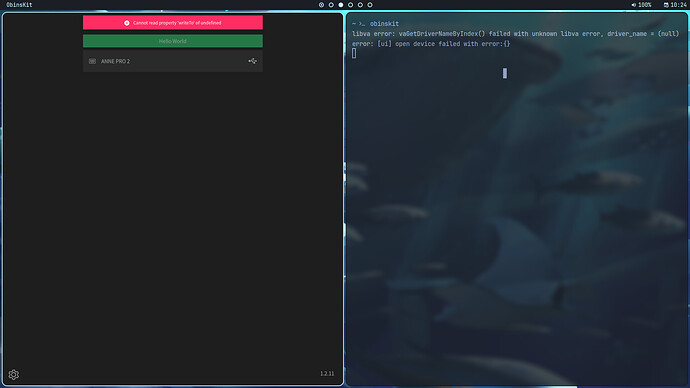Click the terminal cursor block under the output
This screenshot has height=388, width=690.
click(354, 54)
